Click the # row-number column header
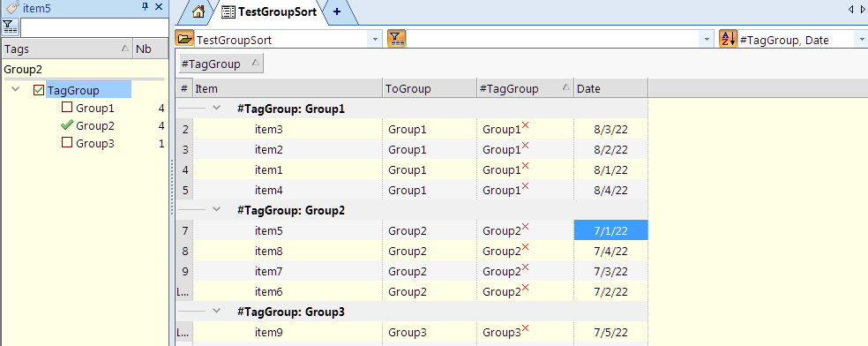 pyautogui.click(x=183, y=88)
